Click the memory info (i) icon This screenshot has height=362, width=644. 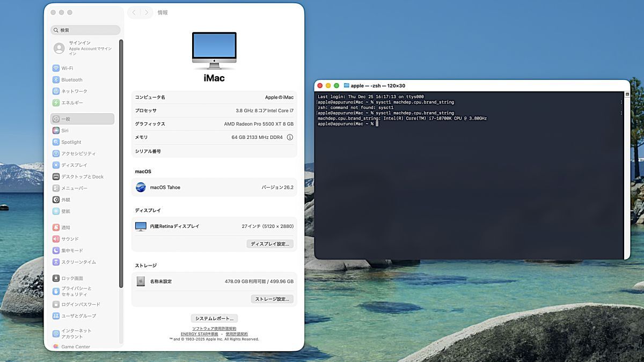point(290,137)
